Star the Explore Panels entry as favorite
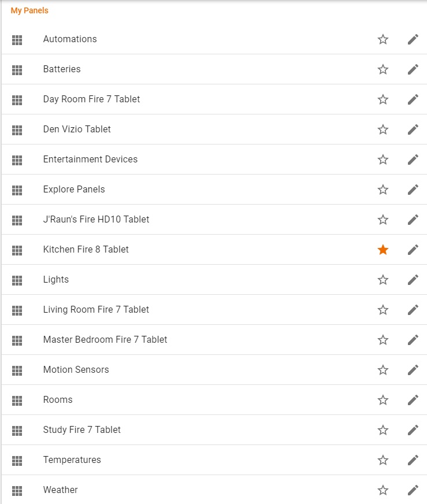The width and height of the screenshot is (427, 504). (x=382, y=190)
